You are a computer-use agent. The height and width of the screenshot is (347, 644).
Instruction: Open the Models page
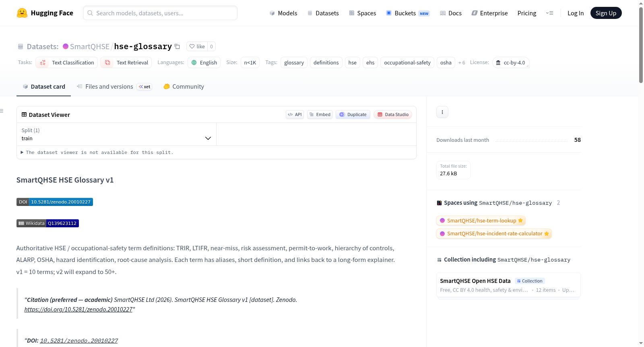283,13
